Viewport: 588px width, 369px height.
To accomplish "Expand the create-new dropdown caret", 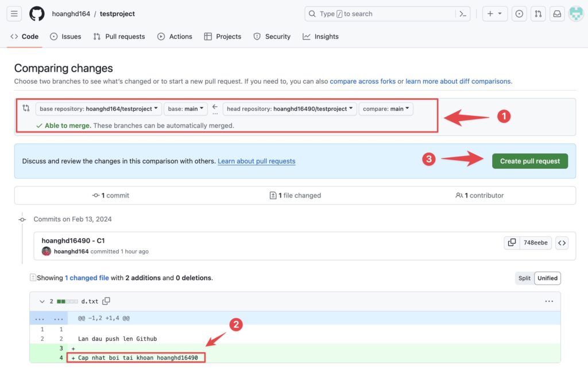I will tap(500, 14).
